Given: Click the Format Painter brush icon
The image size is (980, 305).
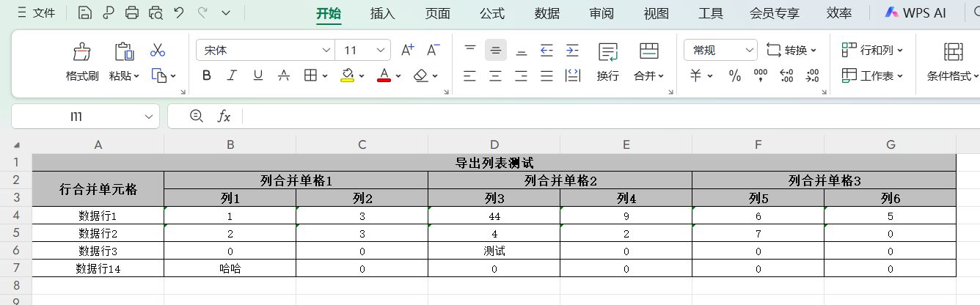Looking at the screenshot, I should [x=81, y=51].
